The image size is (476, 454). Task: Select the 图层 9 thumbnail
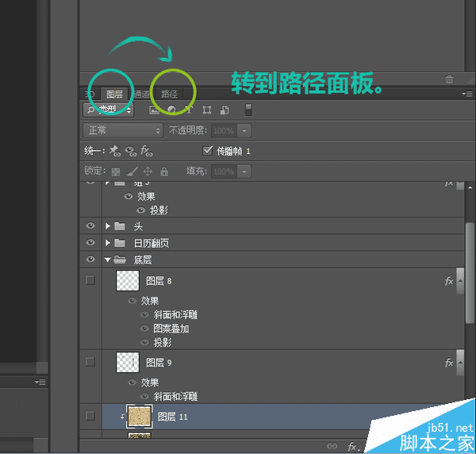pyautogui.click(x=128, y=362)
